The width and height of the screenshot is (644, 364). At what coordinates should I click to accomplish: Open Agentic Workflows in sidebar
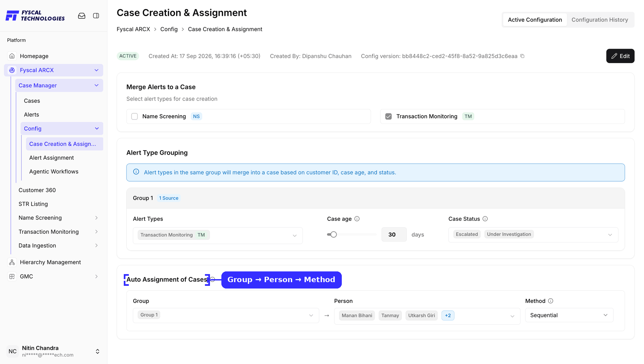(x=54, y=171)
